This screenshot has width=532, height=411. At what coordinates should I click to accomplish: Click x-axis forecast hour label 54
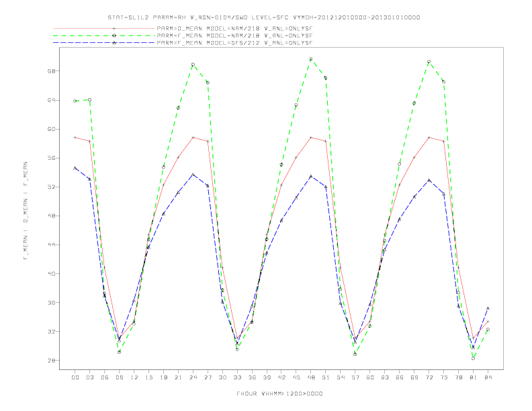point(341,377)
